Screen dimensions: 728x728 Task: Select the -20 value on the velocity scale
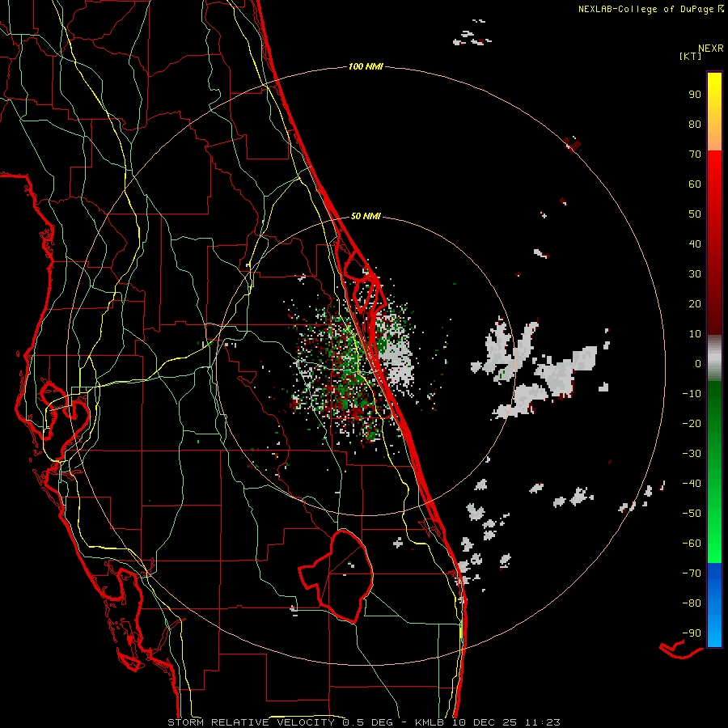tap(692, 424)
